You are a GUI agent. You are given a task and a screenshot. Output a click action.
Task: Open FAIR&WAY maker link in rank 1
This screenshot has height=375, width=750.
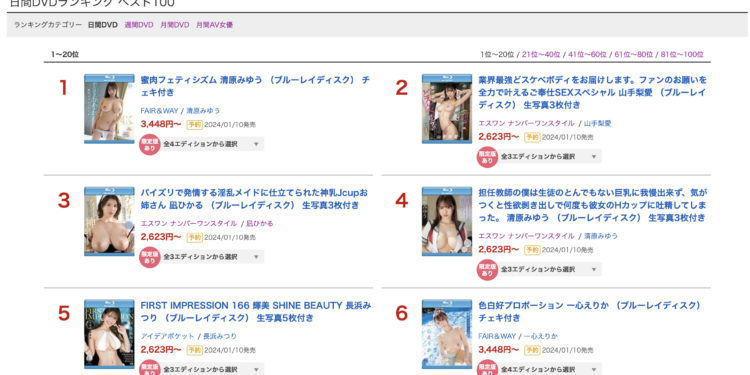[159, 110]
